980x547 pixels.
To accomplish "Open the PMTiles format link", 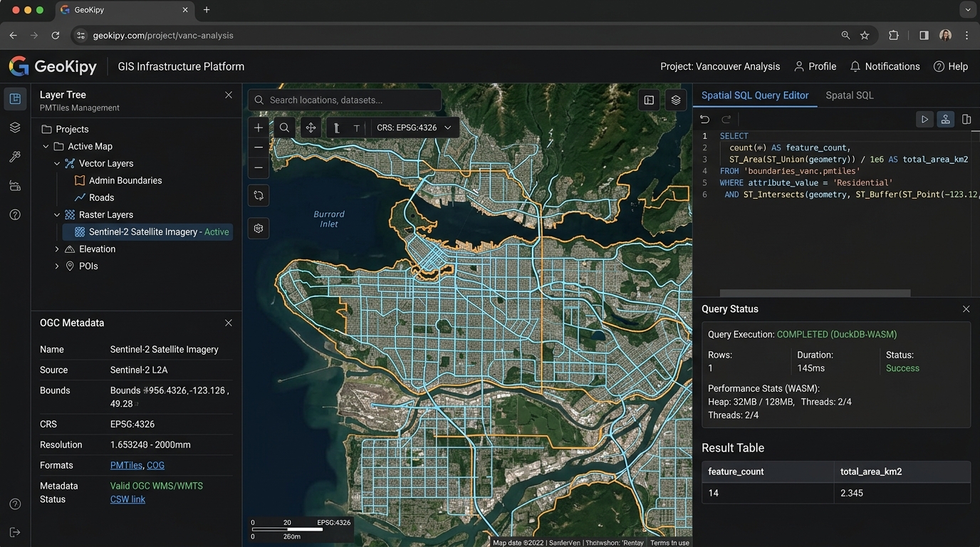I will point(126,465).
